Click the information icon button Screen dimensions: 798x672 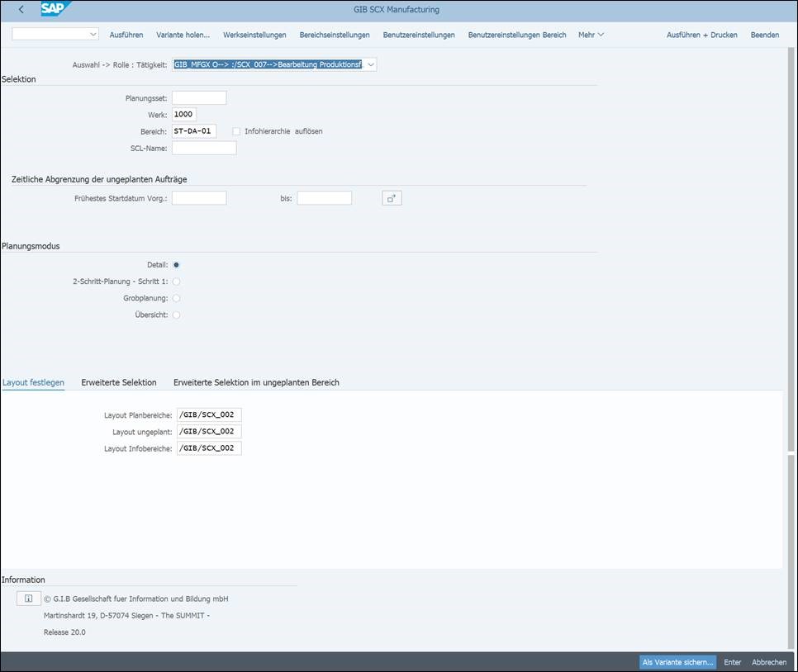tap(28, 599)
